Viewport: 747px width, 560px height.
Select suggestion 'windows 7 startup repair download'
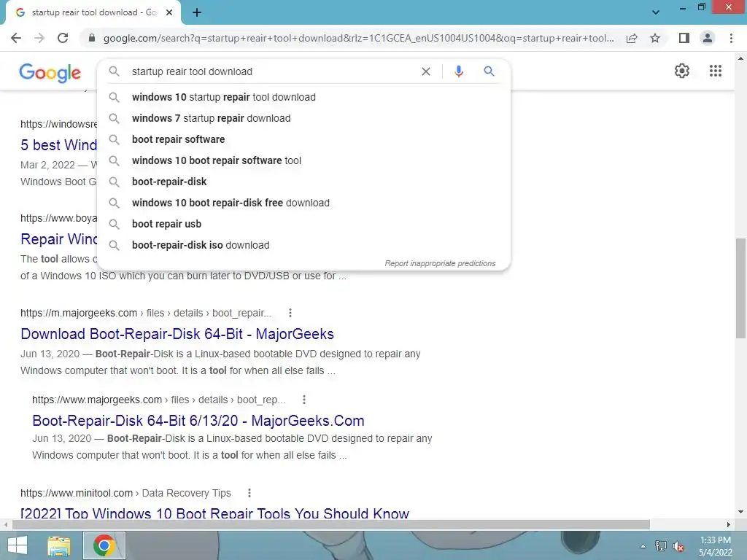coord(303,118)
